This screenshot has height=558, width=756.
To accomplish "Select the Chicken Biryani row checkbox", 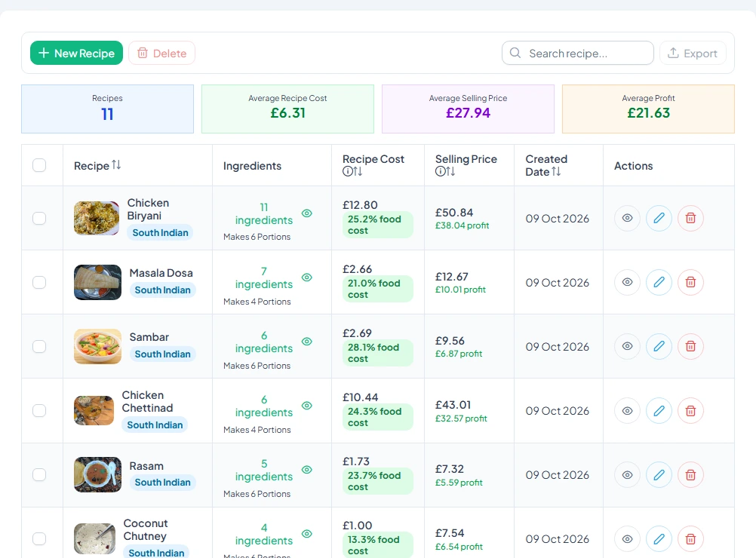I will tap(39, 218).
